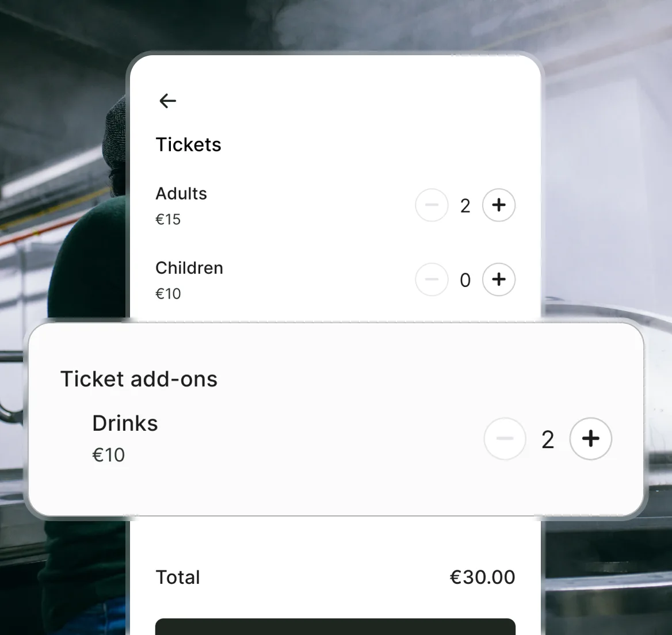Select the plus icon beside Adults
The height and width of the screenshot is (635, 672).
(499, 205)
